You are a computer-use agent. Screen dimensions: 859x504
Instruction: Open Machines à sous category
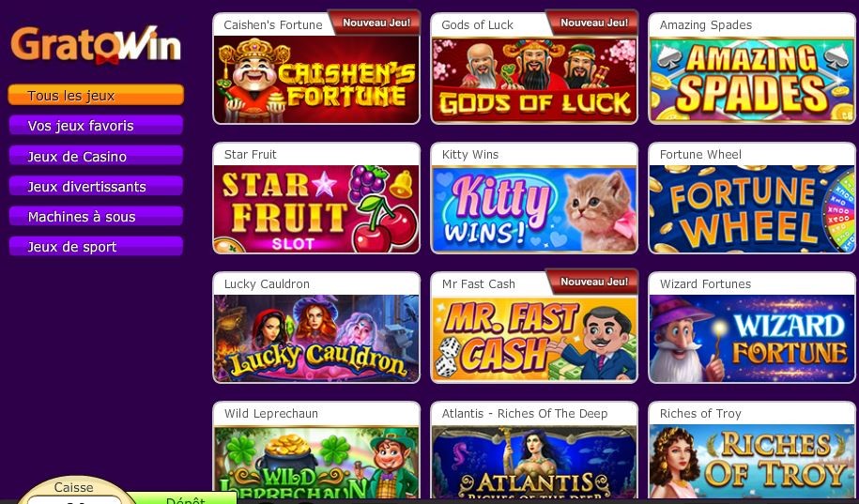(x=96, y=216)
